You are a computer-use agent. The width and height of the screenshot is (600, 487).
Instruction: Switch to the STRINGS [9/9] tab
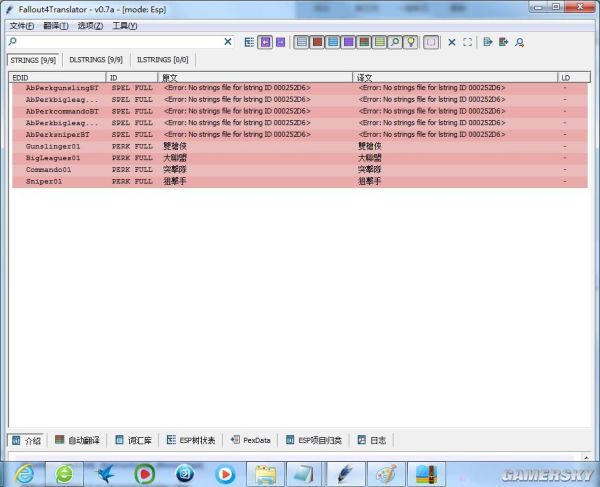click(x=33, y=60)
